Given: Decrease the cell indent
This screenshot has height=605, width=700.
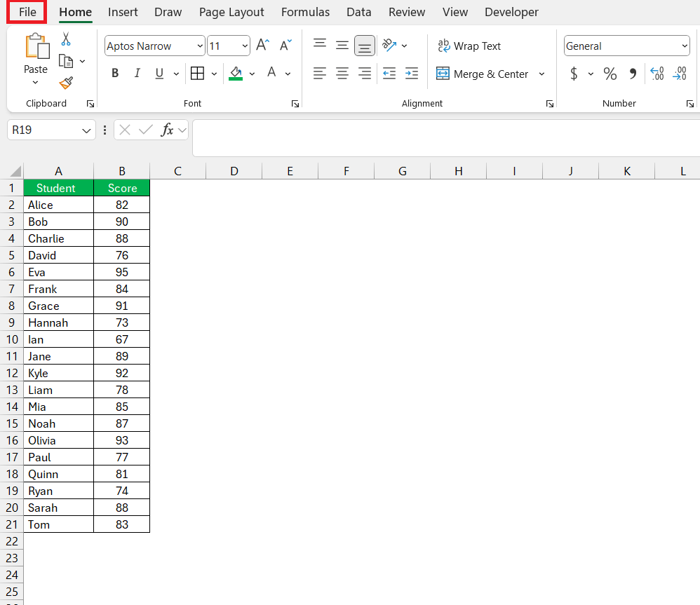Looking at the screenshot, I should tap(389, 73).
